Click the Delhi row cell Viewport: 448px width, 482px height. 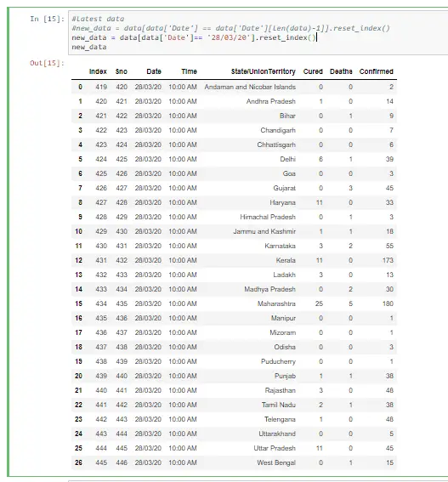pyautogui.click(x=287, y=159)
